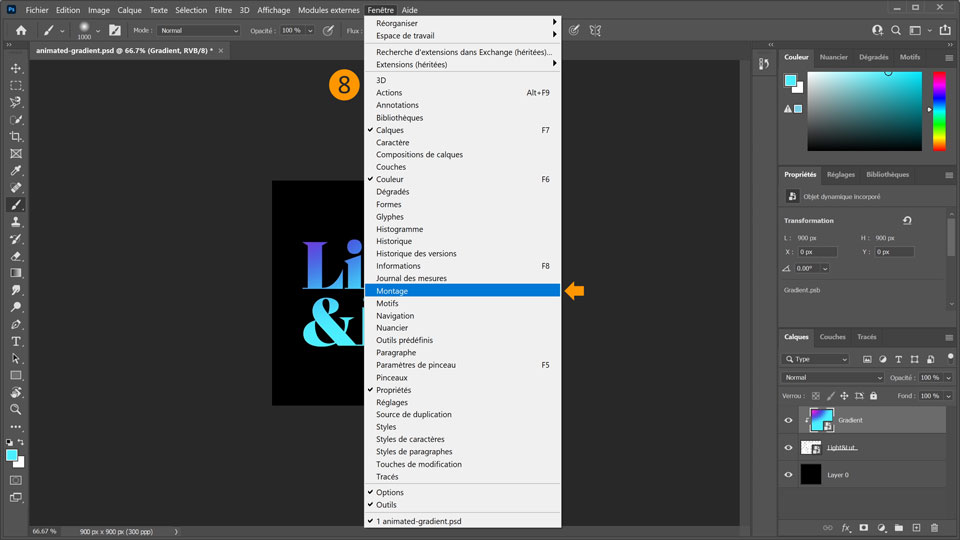The width and height of the screenshot is (960, 540).
Task: Switch to the Couches tab
Action: 832,337
